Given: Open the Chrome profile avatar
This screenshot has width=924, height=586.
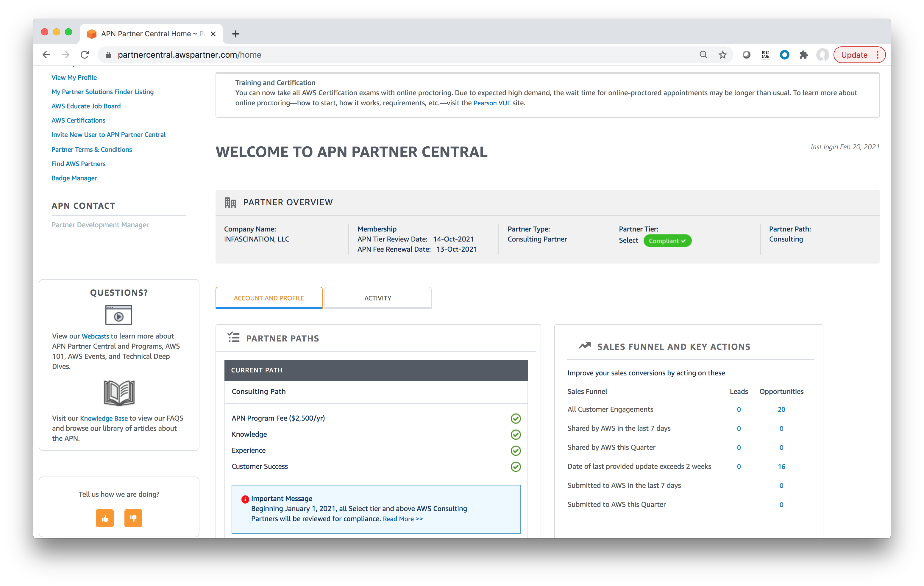Looking at the screenshot, I should [822, 55].
